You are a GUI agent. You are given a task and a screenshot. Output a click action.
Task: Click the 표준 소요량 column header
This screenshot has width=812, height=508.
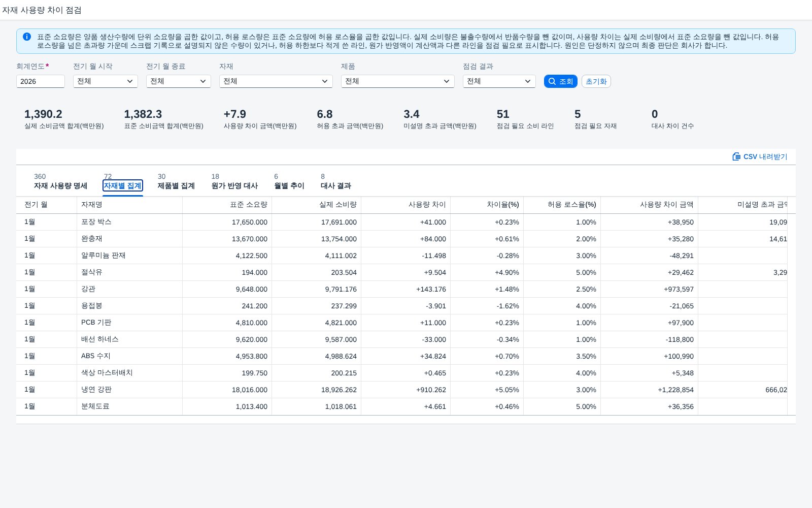(x=227, y=205)
